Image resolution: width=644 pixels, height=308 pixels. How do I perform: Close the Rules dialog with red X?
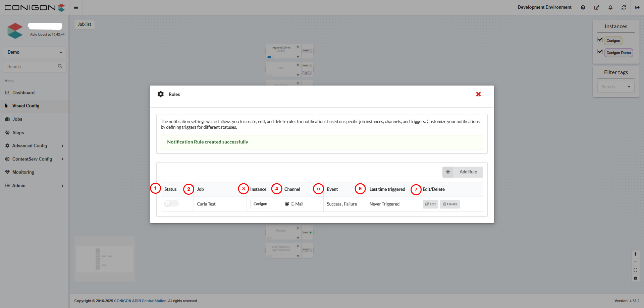(478, 94)
